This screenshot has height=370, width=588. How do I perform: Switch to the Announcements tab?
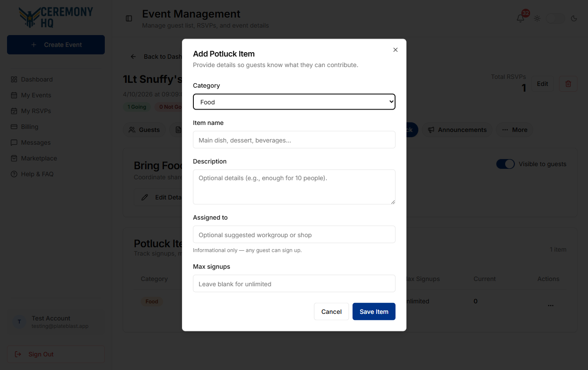(457, 130)
